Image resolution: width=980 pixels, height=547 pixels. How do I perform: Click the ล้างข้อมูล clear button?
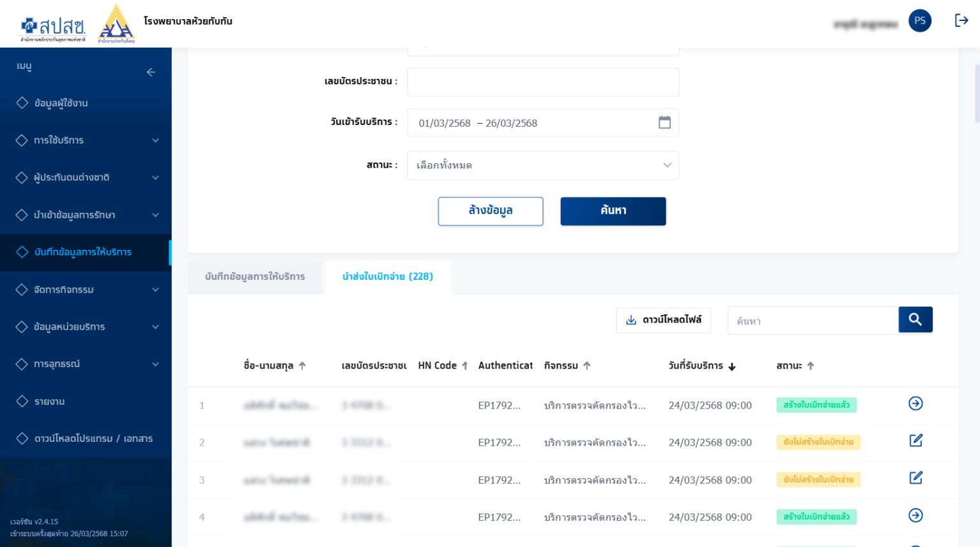tap(490, 211)
